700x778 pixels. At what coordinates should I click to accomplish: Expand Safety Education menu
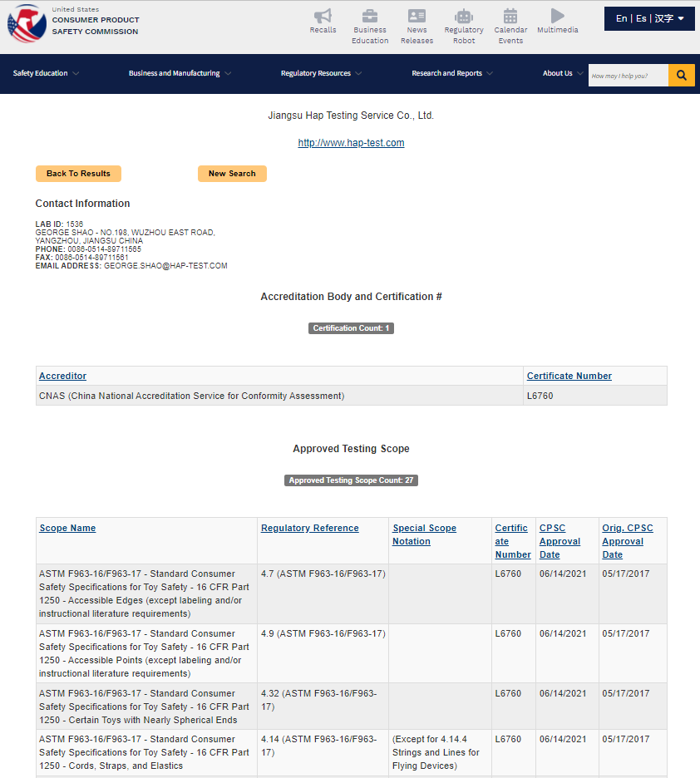point(46,73)
